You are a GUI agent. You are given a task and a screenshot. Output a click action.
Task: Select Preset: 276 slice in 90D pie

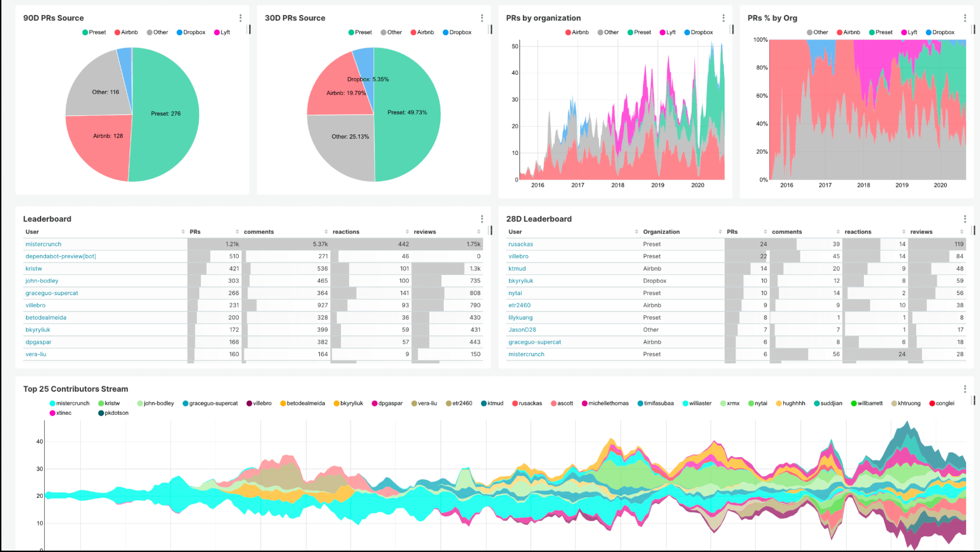(x=165, y=114)
